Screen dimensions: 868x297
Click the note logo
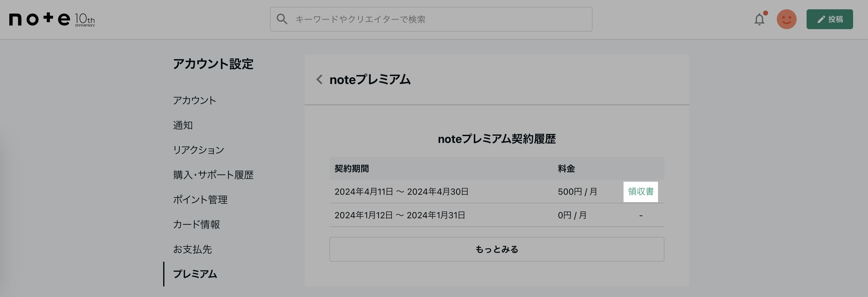coord(52,19)
